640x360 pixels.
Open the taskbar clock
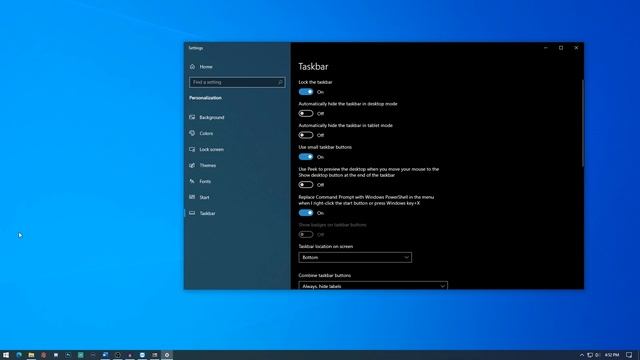(612, 355)
